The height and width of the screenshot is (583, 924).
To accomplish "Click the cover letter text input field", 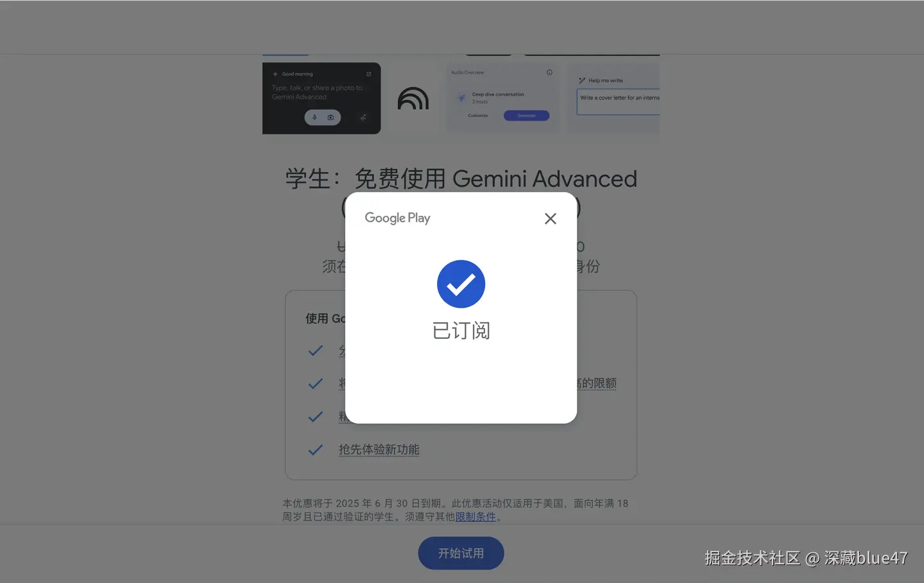I will 618,102.
